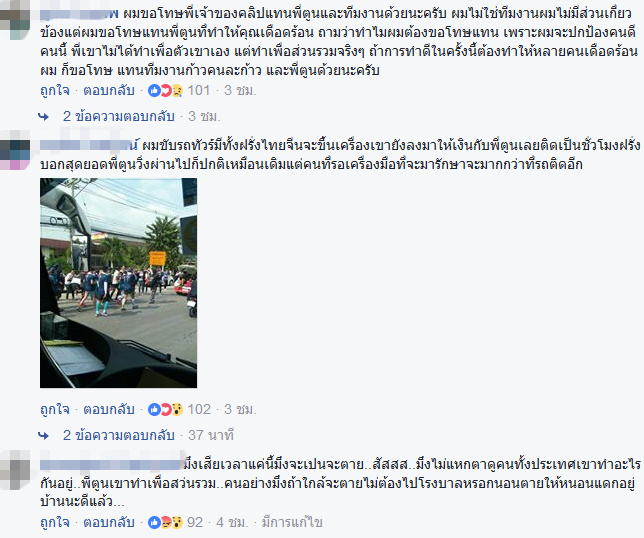Like the photo comment with ถูกใจ
Screen dimensions: 644x538
(x=55, y=409)
